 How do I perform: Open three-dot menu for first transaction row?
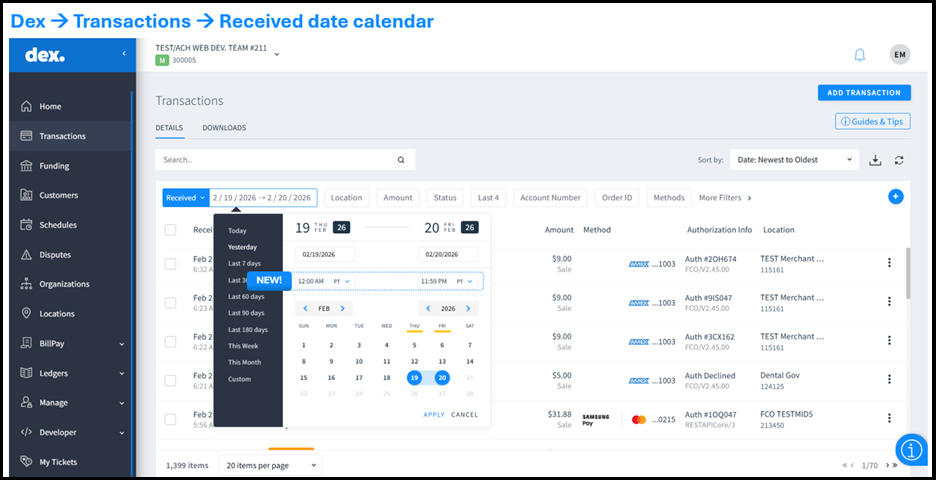point(888,263)
